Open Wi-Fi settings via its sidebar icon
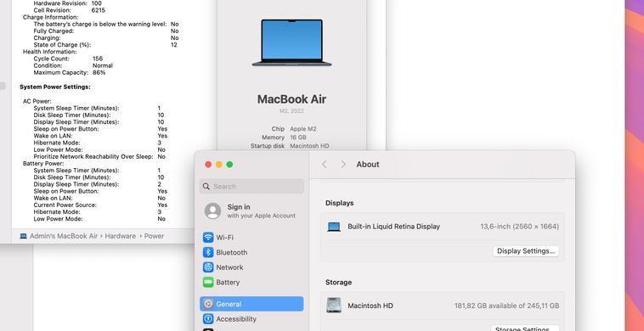The width and height of the screenshot is (644, 331). (208, 238)
